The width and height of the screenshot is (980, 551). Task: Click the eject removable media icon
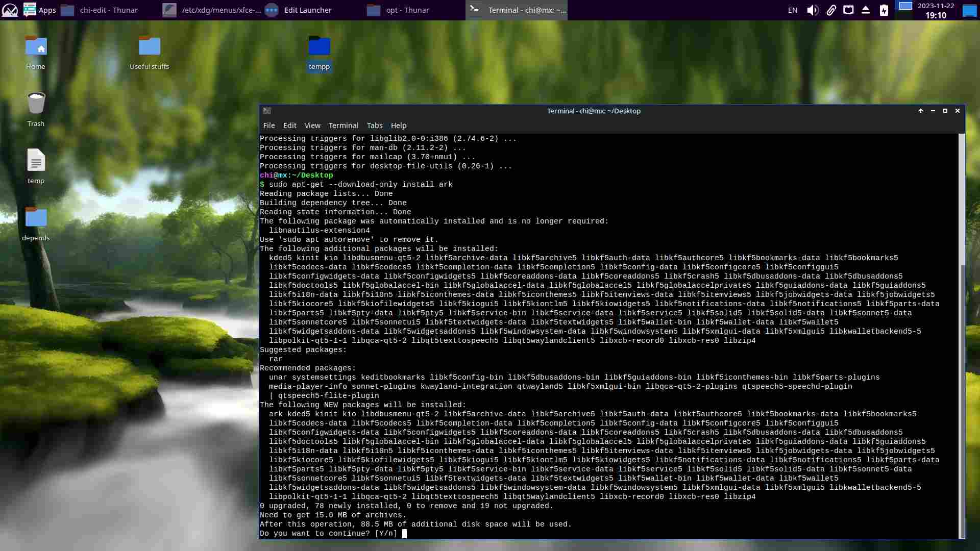(x=866, y=10)
